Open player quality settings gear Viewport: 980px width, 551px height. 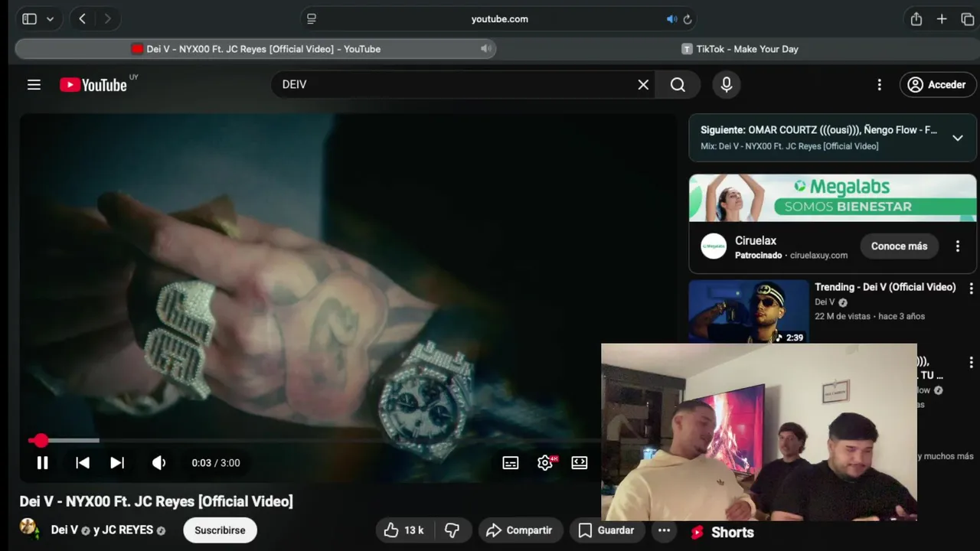click(x=546, y=463)
